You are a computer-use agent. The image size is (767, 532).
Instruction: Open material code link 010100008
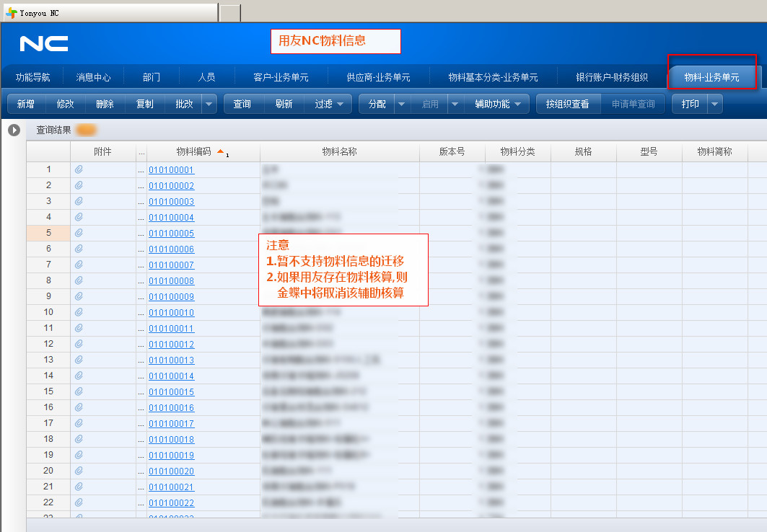pyautogui.click(x=171, y=281)
